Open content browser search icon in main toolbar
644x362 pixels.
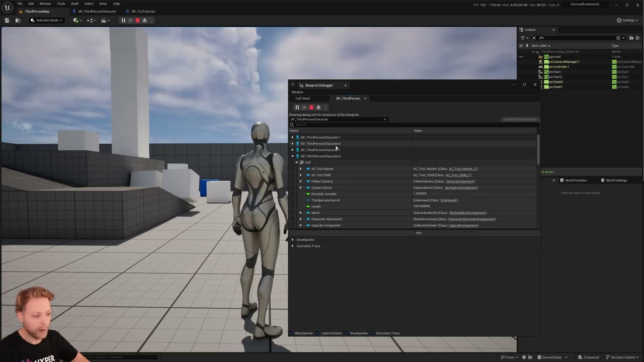pyautogui.click(x=18, y=20)
